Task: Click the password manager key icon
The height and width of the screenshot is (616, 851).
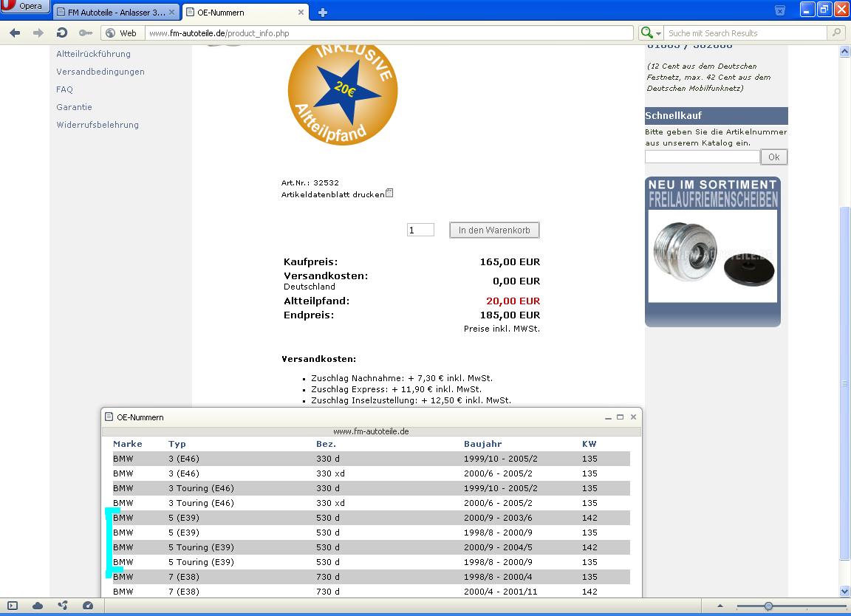Action: pyautogui.click(x=85, y=33)
